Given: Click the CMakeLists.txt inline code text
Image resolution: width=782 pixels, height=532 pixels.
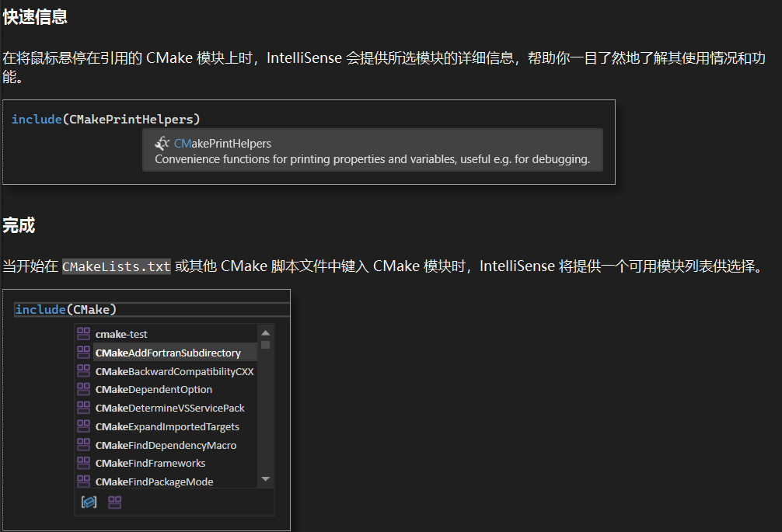Looking at the screenshot, I should [116, 266].
